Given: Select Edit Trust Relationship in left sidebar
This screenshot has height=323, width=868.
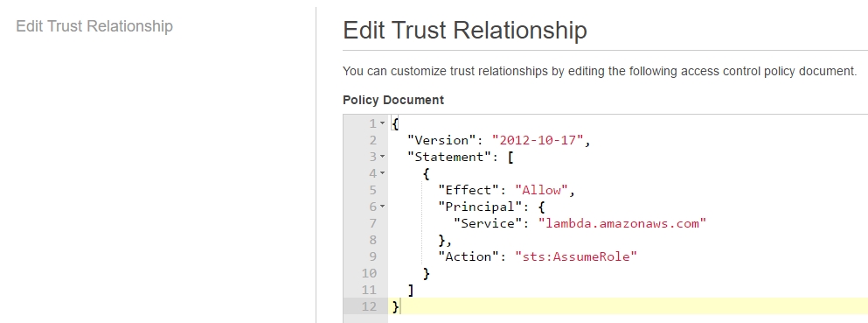Looking at the screenshot, I should [94, 26].
